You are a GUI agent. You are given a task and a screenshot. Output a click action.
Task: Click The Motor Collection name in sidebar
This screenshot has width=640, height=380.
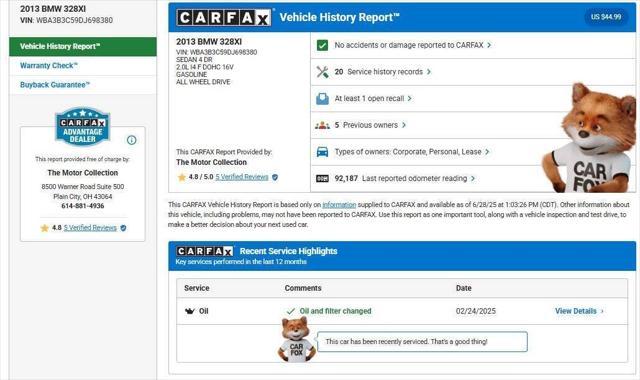pos(83,173)
